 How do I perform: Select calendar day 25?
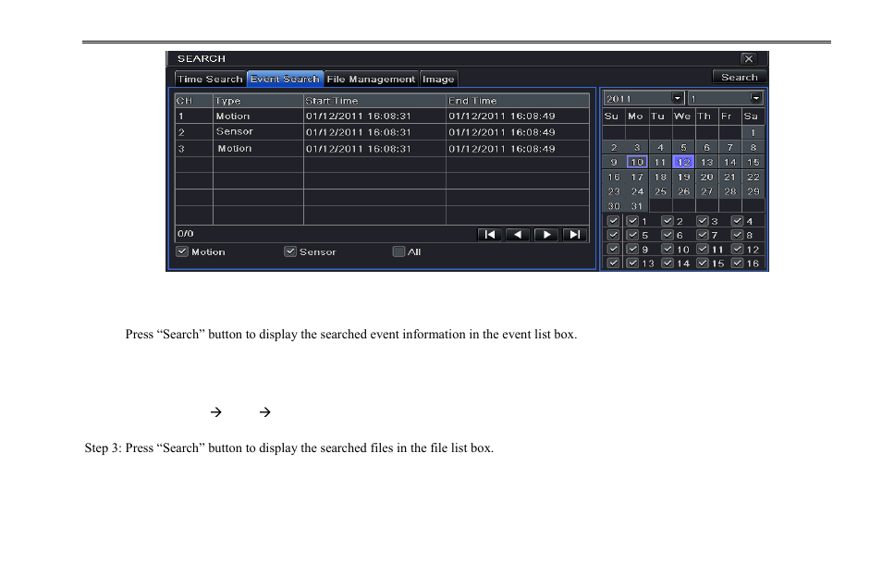(660, 191)
